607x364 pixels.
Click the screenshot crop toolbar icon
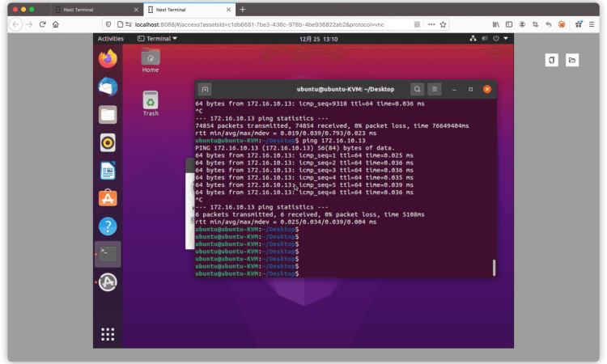(536, 24)
